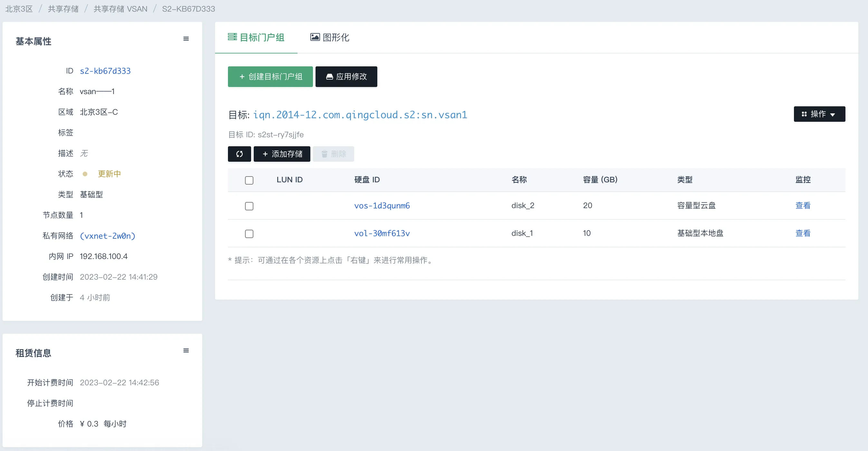Click the 类型 column header
The width and height of the screenshot is (868, 451).
pos(685,180)
